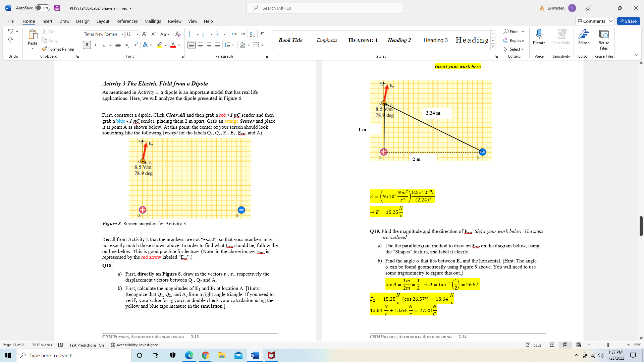Enable text highlight color toggle

point(159,45)
